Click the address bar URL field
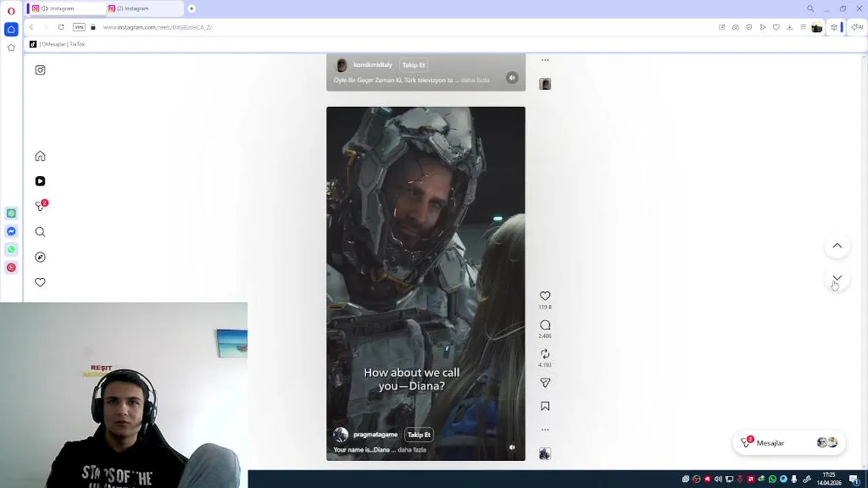Image resolution: width=868 pixels, height=488 pixels. pyautogui.click(x=407, y=27)
